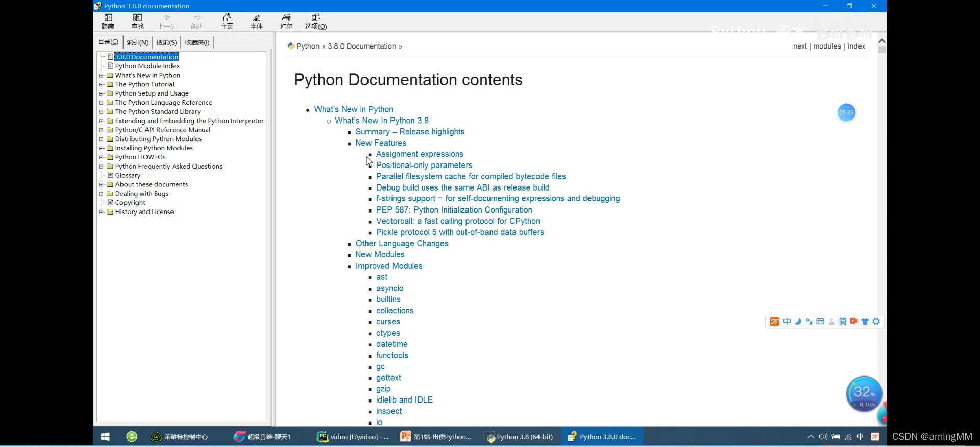Expand Distributing Python Modules node
This screenshot has height=447, width=980.
point(101,139)
